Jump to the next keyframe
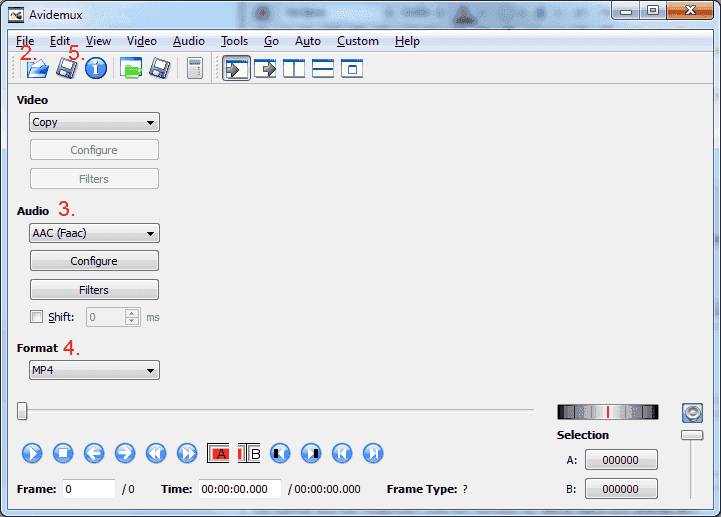Viewport: 721px width, 517px height. [187, 453]
